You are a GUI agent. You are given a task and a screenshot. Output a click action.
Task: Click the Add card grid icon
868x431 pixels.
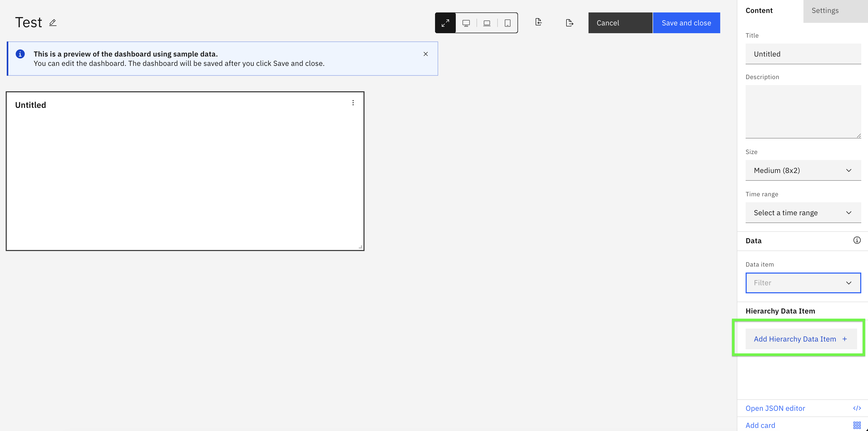(x=857, y=425)
